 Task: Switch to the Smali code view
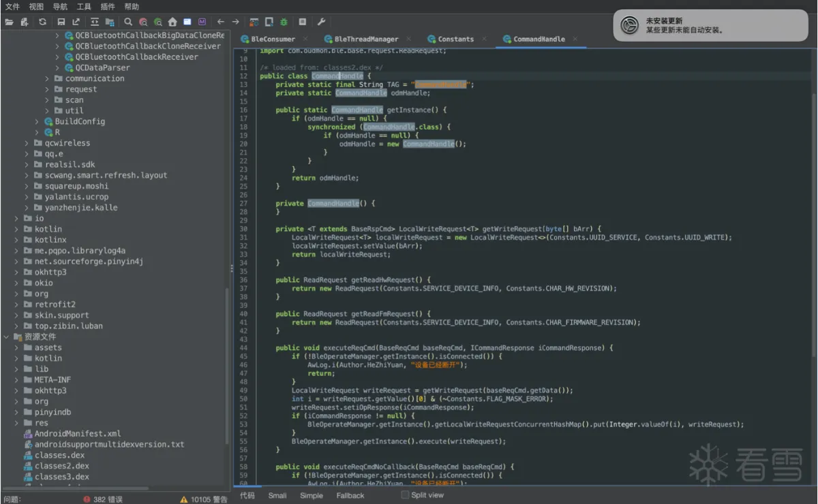277,495
